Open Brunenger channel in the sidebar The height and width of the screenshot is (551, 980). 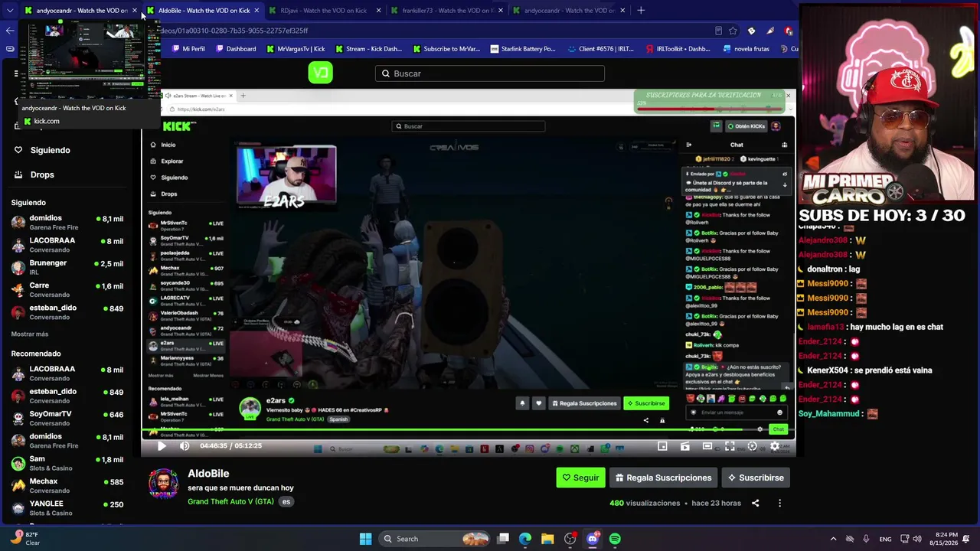point(67,266)
